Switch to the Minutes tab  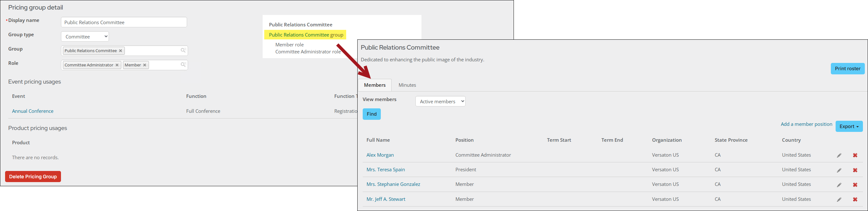coord(407,85)
